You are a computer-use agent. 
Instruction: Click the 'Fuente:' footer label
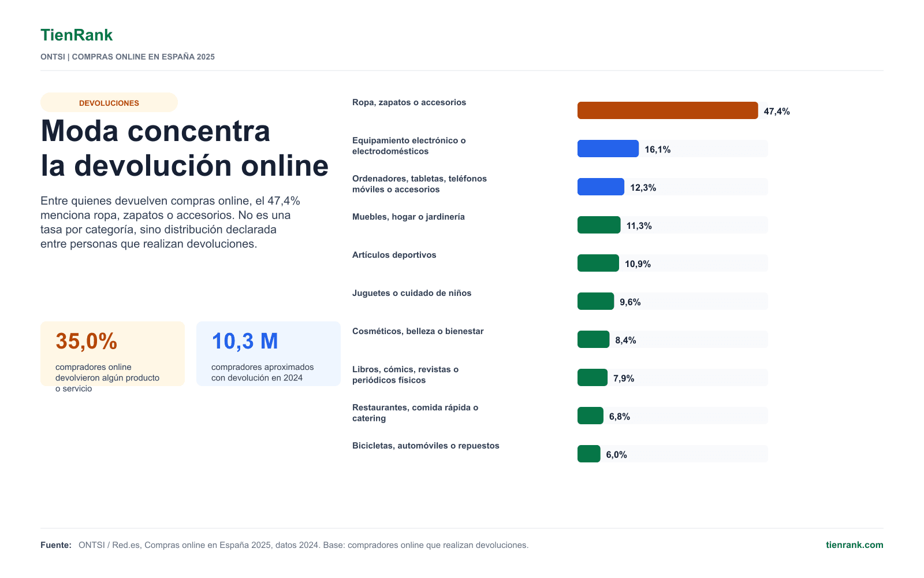coord(56,545)
